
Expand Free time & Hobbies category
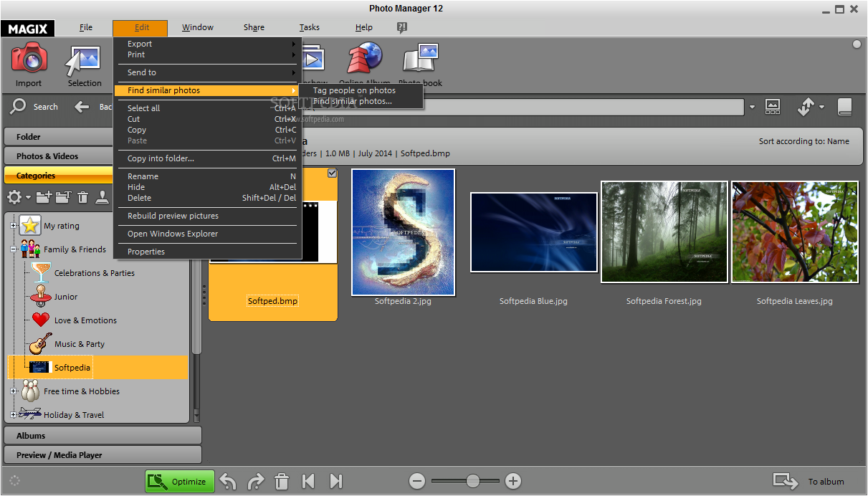13,391
